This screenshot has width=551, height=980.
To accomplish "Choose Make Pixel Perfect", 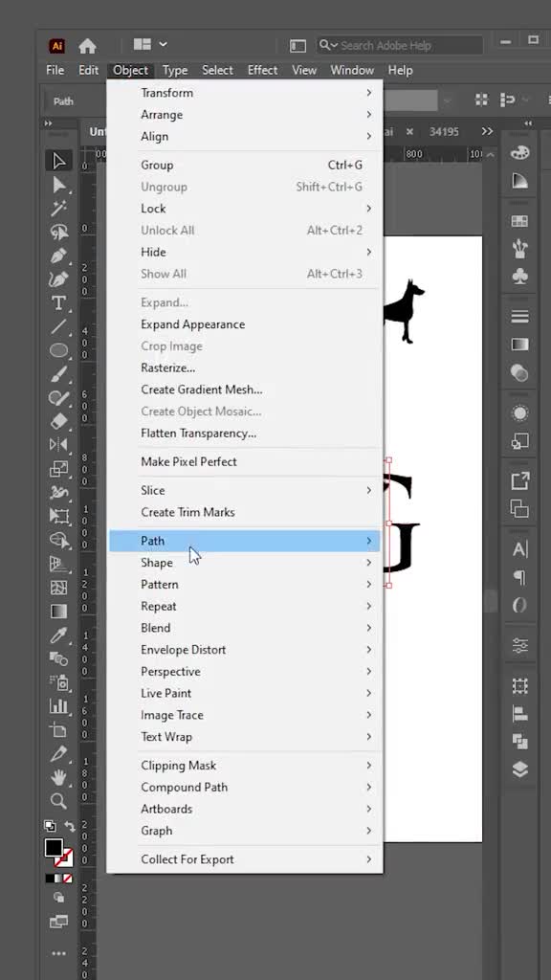I will tap(245, 462).
